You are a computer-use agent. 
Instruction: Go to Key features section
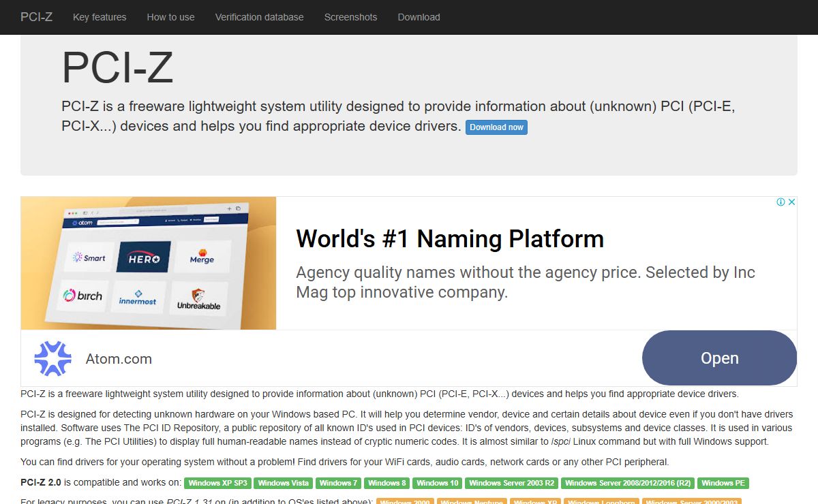(100, 17)
